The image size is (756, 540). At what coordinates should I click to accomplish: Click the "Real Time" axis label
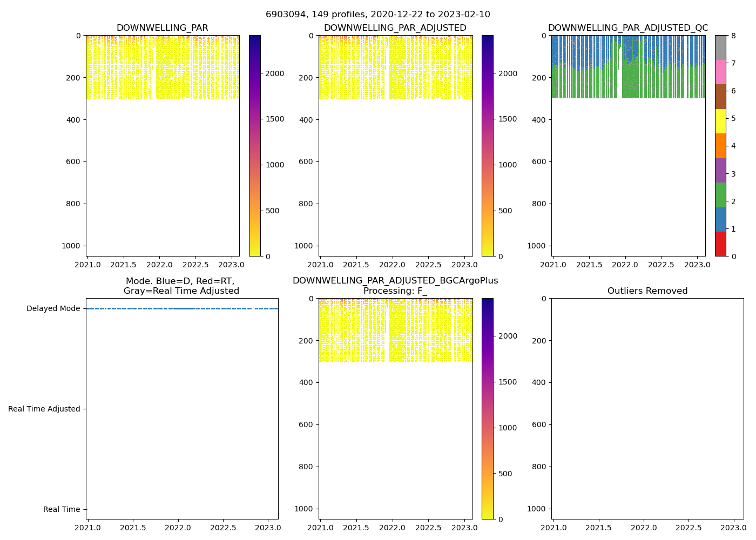(x=62, y=510)
